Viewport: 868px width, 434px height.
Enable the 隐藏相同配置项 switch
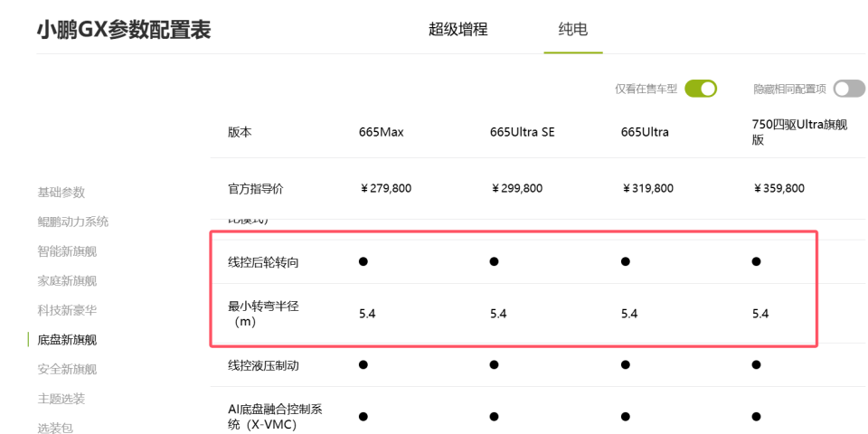coord(850,89)
